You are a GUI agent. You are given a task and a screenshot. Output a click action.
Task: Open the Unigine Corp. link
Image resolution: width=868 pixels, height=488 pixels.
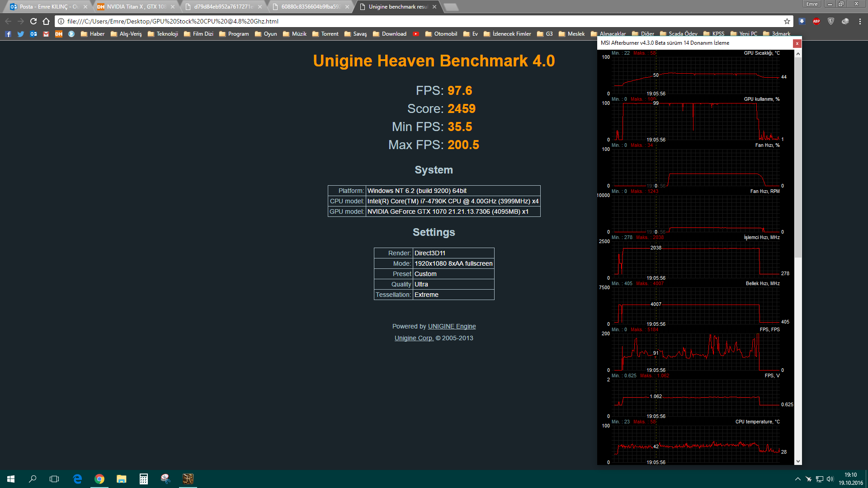point(414,338)
